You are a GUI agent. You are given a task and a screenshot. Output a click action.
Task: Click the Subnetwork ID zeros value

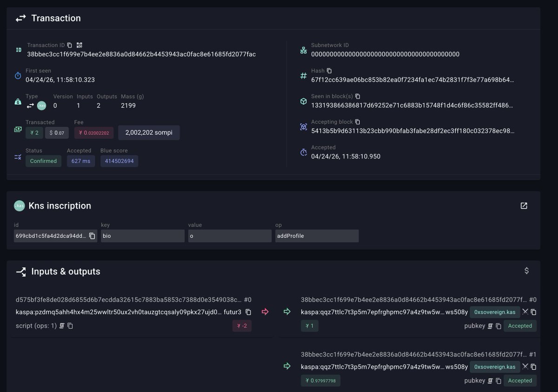(385, 54)
